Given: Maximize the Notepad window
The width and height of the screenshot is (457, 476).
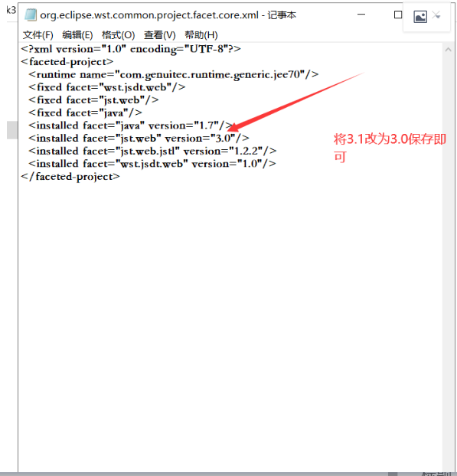Looking at the screenshot, I should (398, 15).
